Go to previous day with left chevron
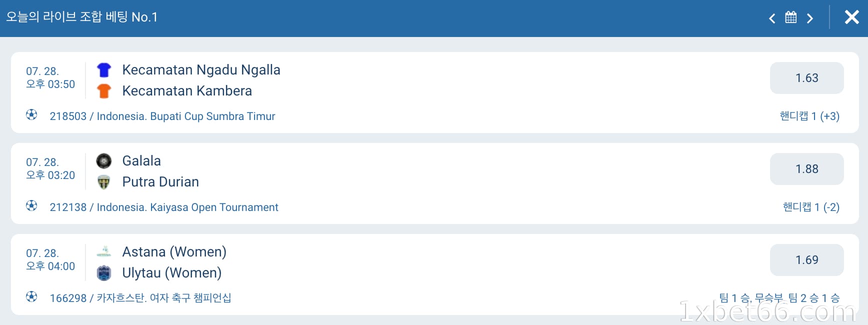This screenshot has height=325, width=868. coord(772,18)
